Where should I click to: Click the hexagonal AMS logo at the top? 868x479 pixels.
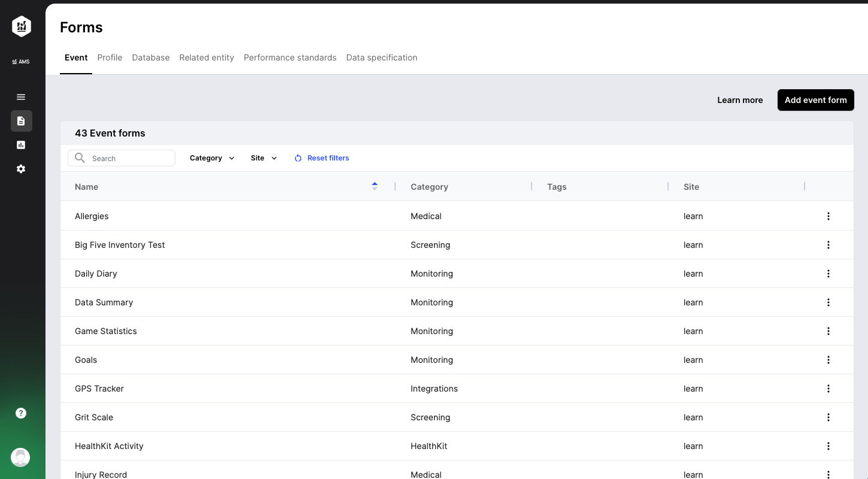pos(21,26)
